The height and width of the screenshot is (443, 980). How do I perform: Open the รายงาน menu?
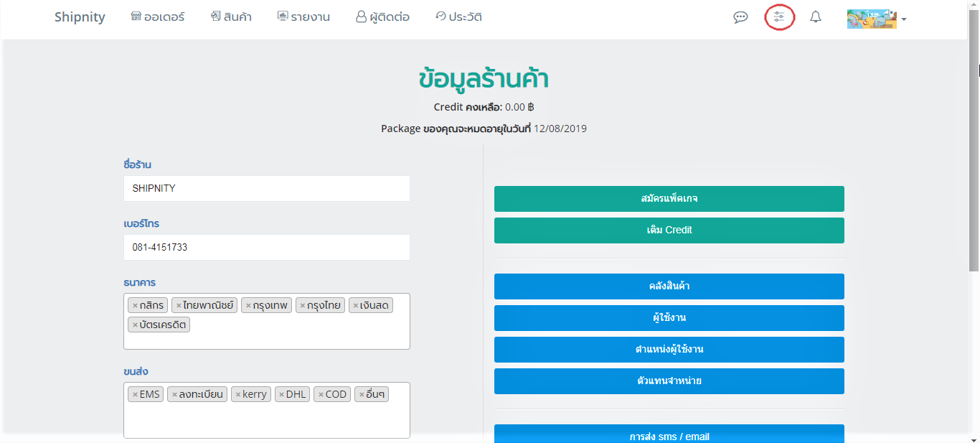[x=303, y=17]
